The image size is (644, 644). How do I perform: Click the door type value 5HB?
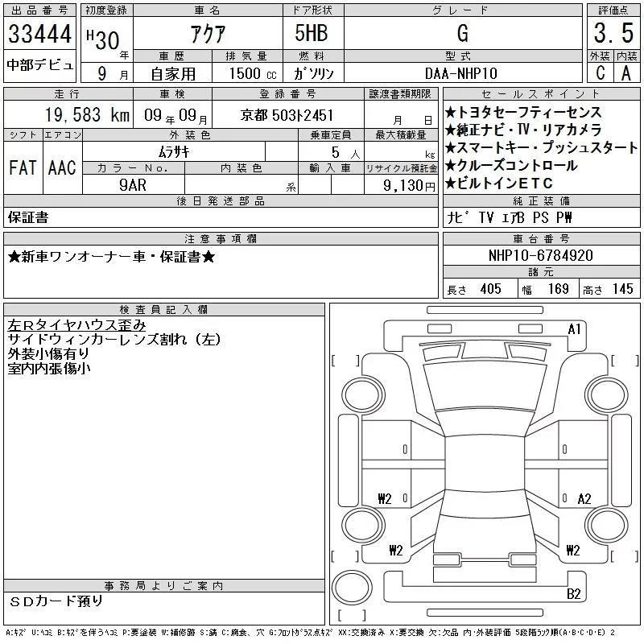coord(312,33)
